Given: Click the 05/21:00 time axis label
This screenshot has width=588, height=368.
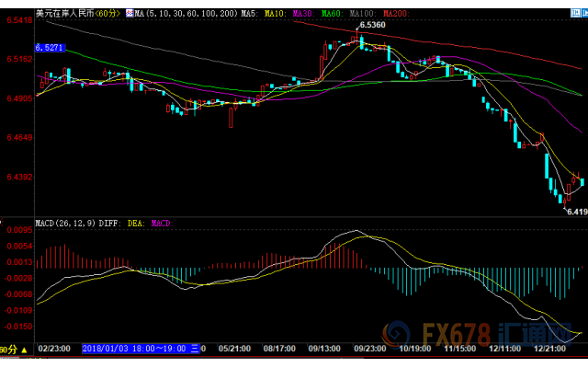Looking at the screenshot, I should click(x=234, y=349).
